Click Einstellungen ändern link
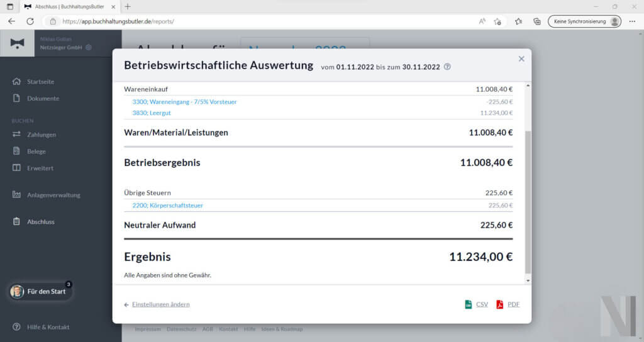The image size is (644, 342). [x=160, y=304]
